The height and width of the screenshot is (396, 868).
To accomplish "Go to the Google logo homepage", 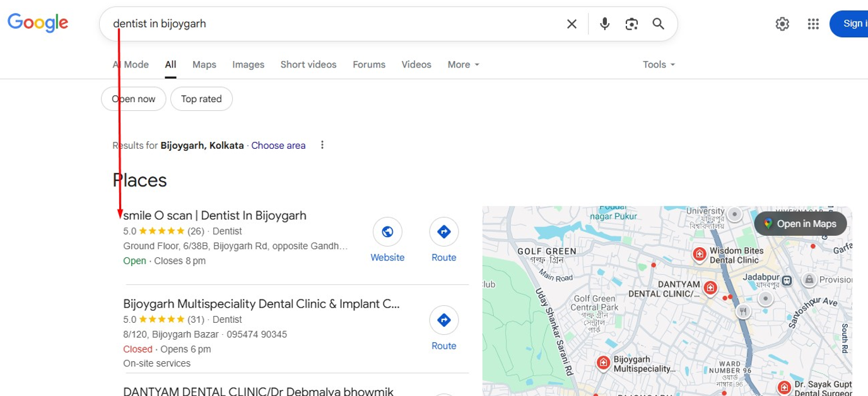I will [x=38, y=23].
